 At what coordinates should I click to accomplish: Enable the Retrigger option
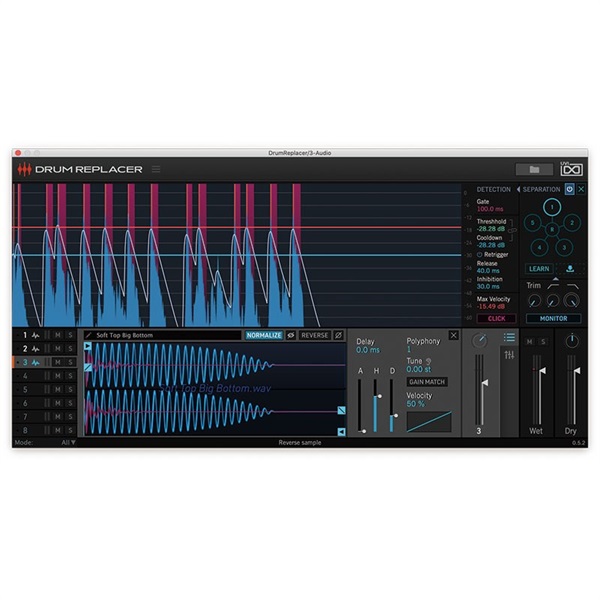(x=480, y=254)
